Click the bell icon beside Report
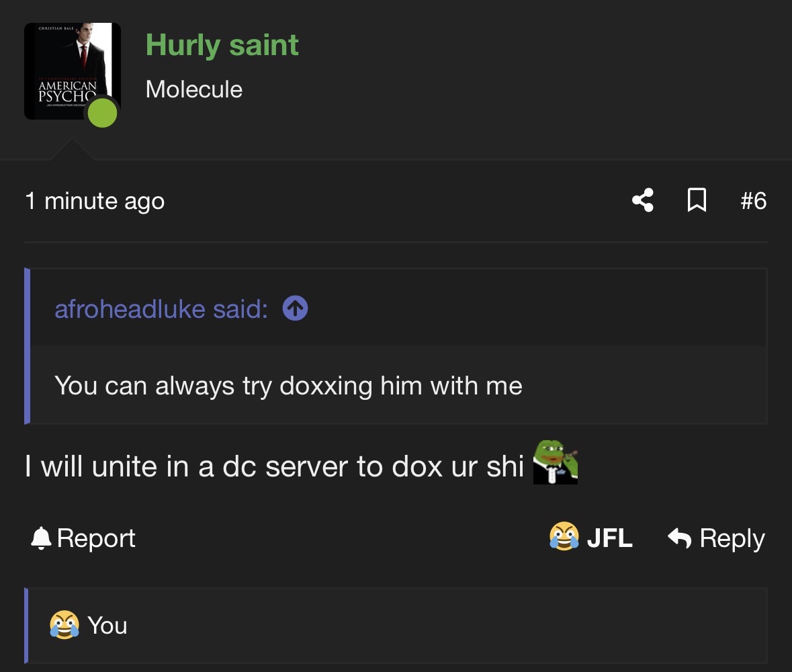 [41, 538]
